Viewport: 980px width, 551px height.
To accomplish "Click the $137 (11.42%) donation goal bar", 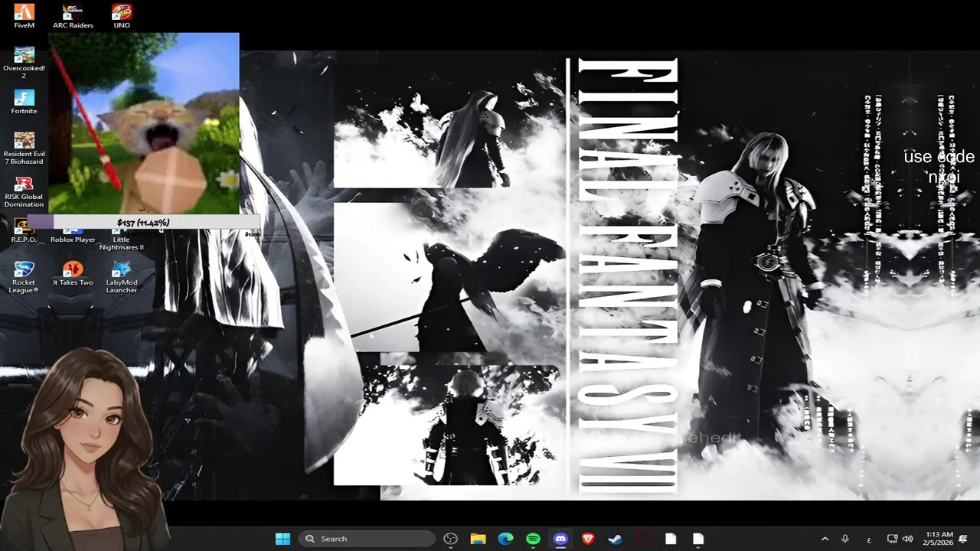I will 144,222.
